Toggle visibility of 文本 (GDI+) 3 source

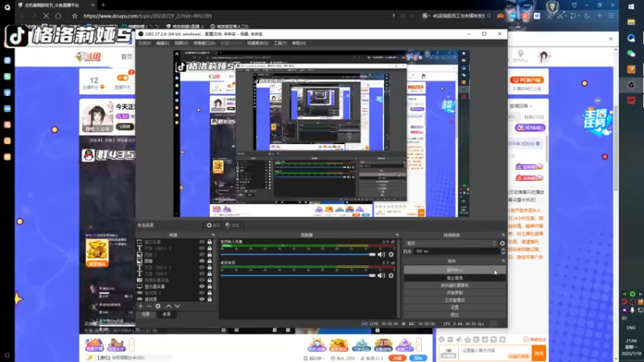(x=202, y=249)
